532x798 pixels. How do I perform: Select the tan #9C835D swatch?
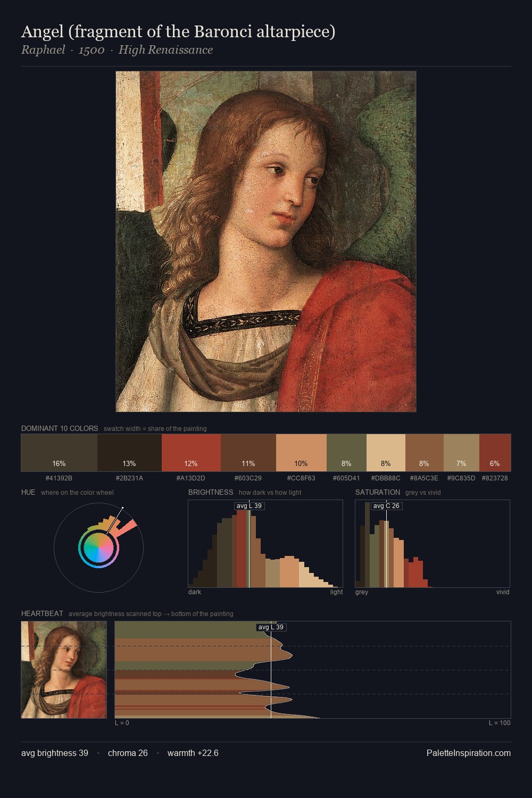461,453
